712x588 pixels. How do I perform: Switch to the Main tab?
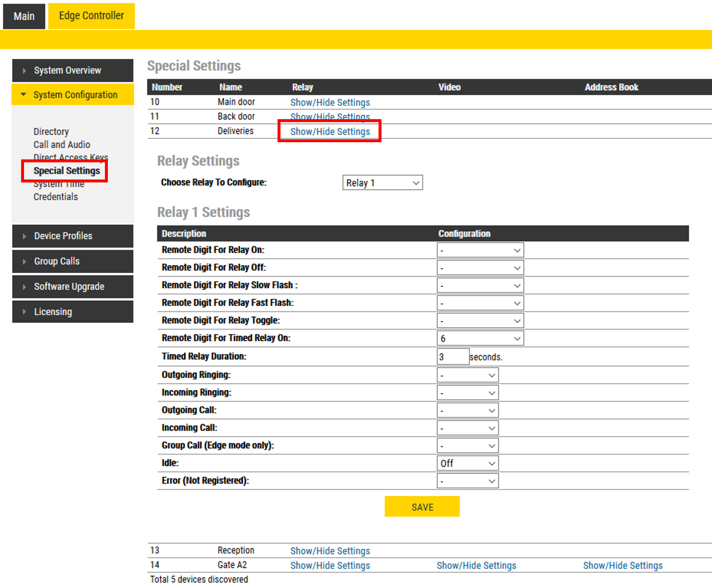pyautogui.click(x=24, y=16)
